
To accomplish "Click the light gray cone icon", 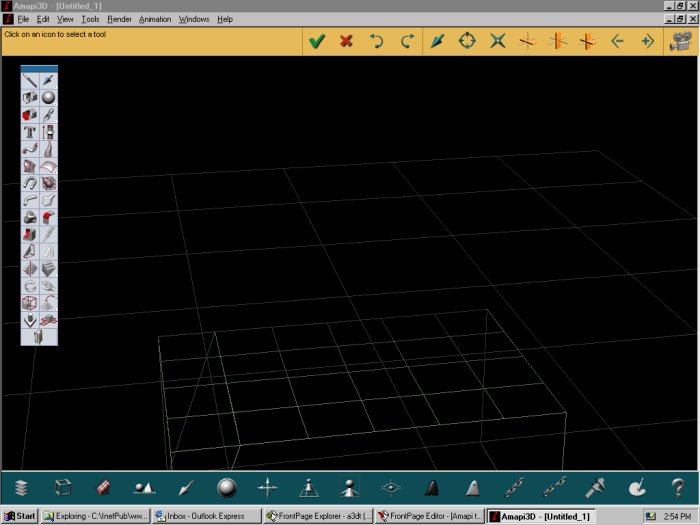I will (x=473, y=488).
